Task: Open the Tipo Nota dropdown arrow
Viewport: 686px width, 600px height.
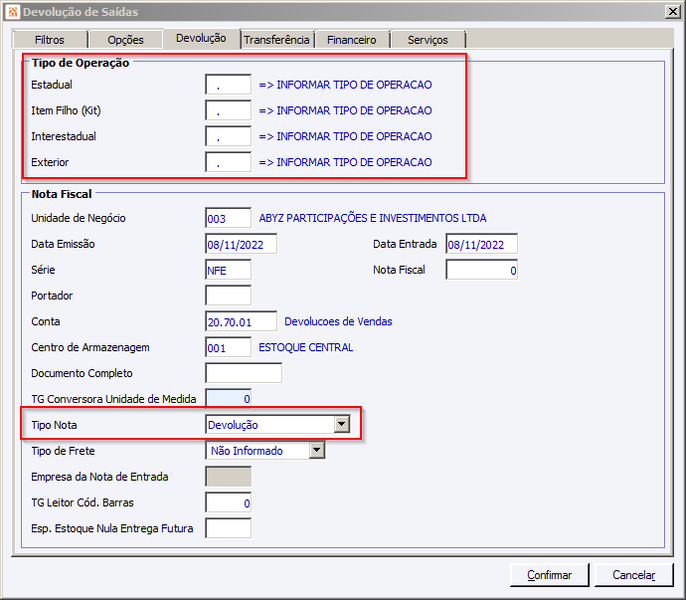Action: pos(342,424)
